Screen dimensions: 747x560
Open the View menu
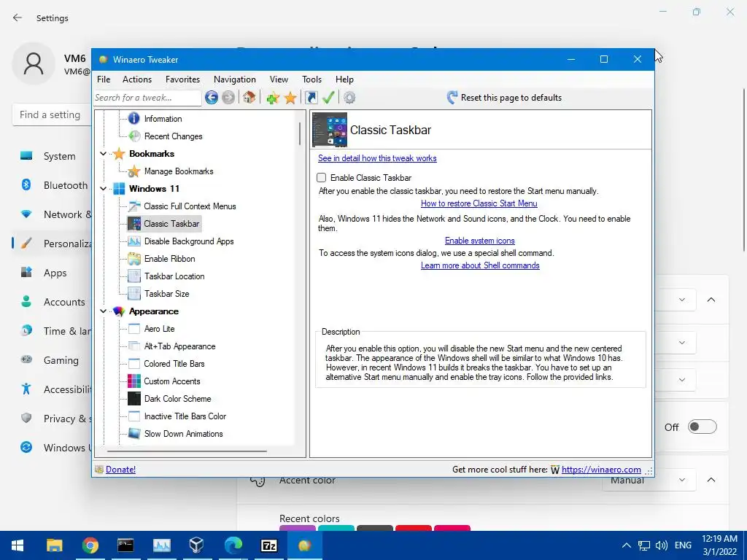pyautogui.click(x=279, y=79)
